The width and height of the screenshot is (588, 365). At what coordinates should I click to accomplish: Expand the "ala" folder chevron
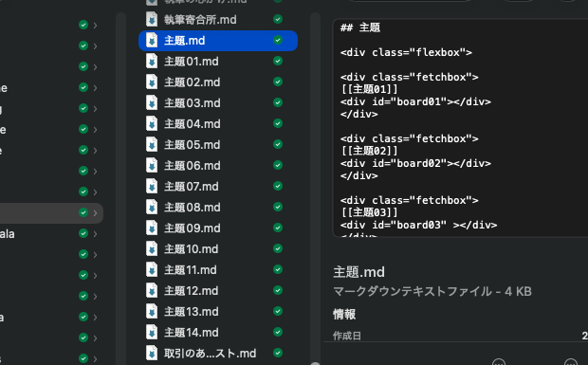click(x=95, y=234)
